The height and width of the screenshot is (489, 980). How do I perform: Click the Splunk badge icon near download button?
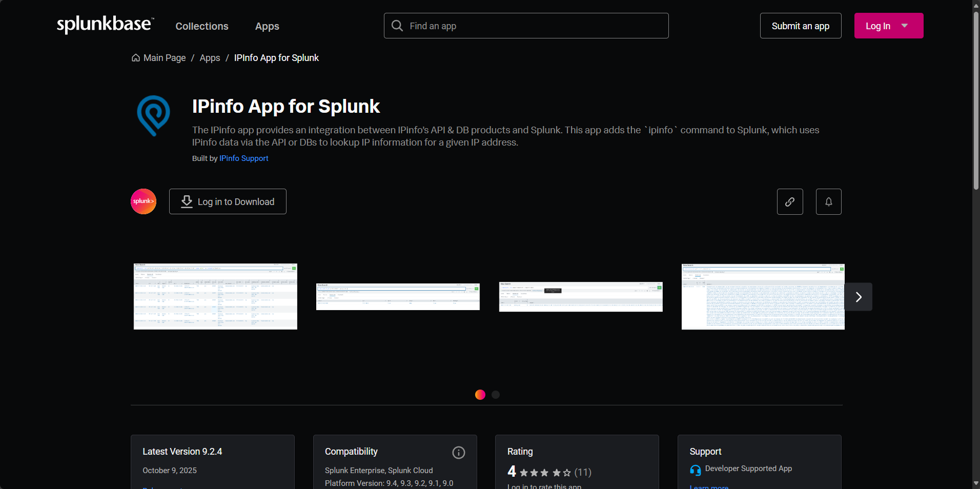(143, 201)
